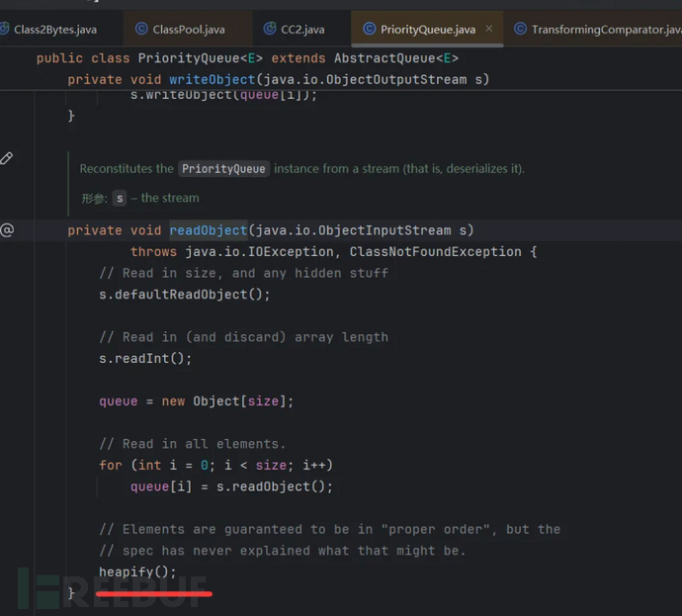This screenshot has width=682, height=616.
Task: Click the class icon on the PriorityQueue.java tab
Action: tap(369, 30)
